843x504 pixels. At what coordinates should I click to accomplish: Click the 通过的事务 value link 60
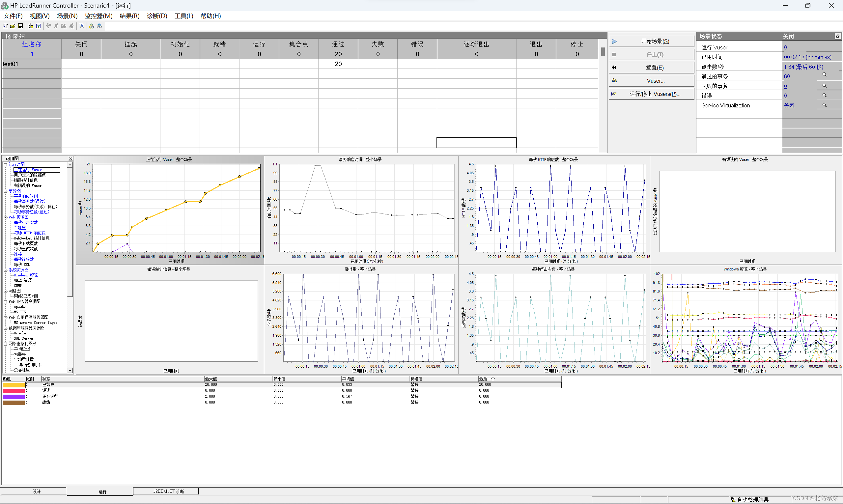(x=787, y=76)
